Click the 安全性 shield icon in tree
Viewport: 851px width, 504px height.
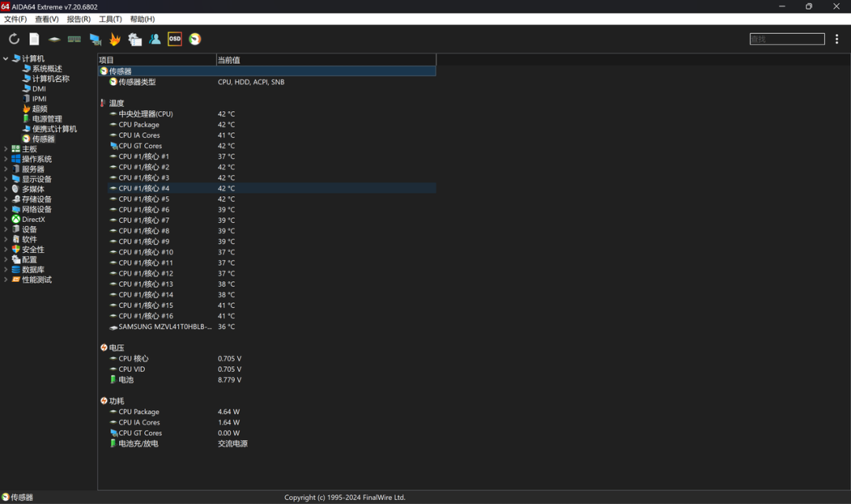(16, 250)
